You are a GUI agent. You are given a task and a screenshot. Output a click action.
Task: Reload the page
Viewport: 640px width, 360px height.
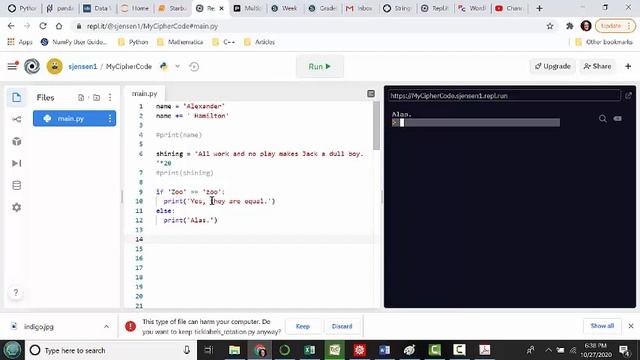click(x=43, y=26)
